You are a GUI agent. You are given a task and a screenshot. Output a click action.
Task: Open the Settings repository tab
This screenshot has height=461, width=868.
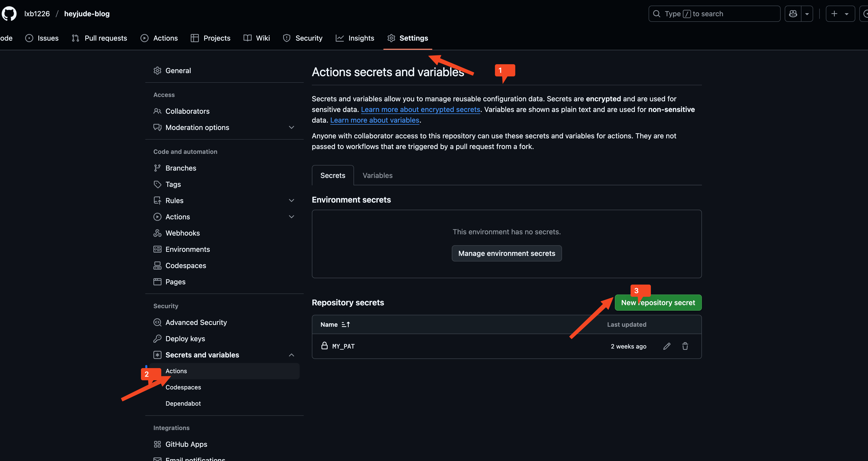(408, 38)
